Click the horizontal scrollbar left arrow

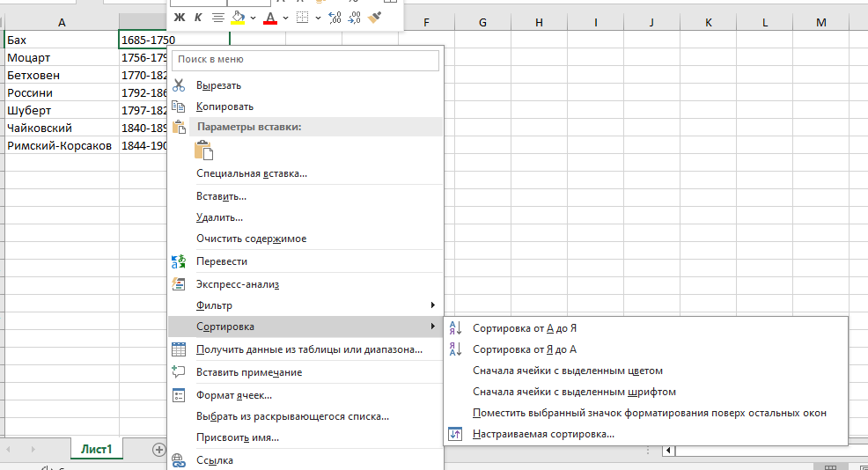(668, 451)
